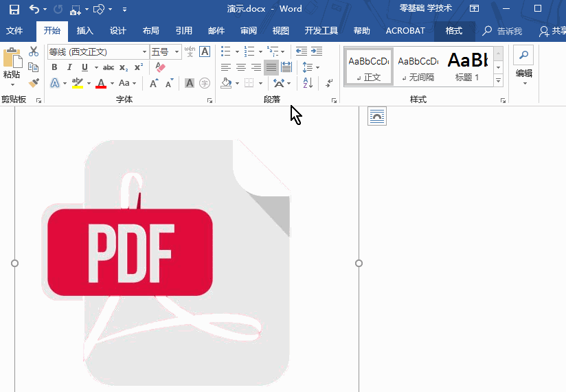The height and width of the screenshot is (392, 566).
Task: Select the 无间隔 style
Action: point(418,67)
